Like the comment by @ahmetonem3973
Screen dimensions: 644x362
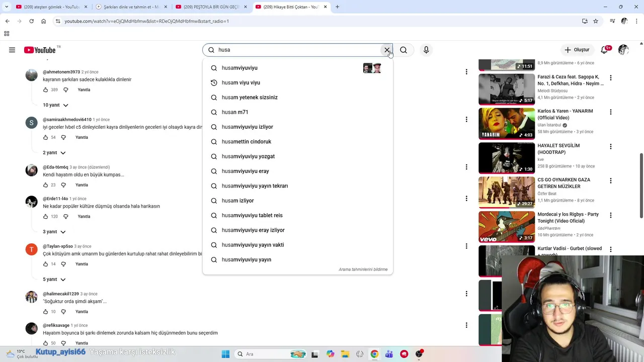pos(45,90)
